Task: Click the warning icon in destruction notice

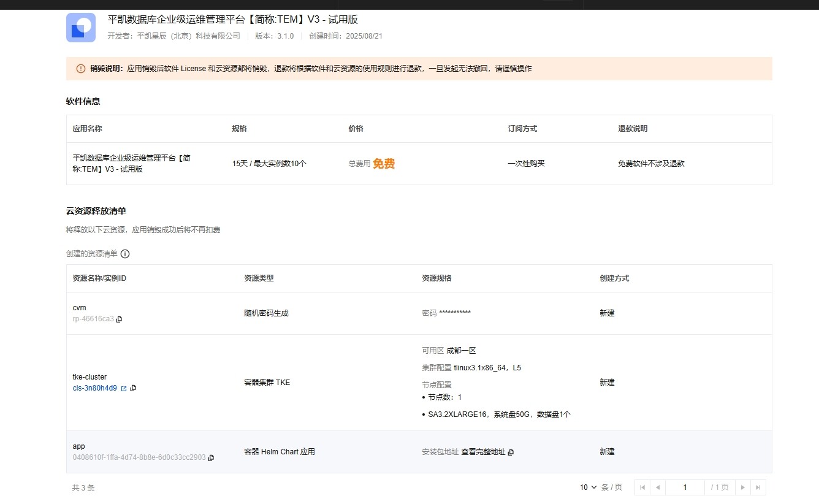Action: pos(81,69)
